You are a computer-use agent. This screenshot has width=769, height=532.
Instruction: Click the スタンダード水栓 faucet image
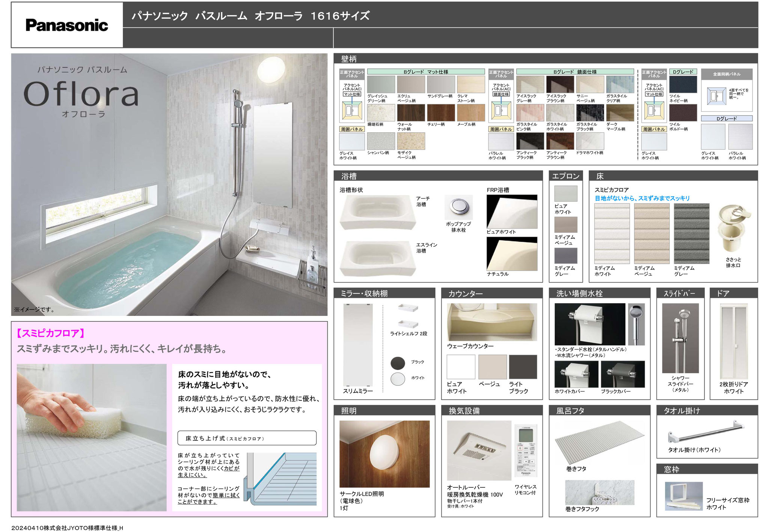[590, 324]
